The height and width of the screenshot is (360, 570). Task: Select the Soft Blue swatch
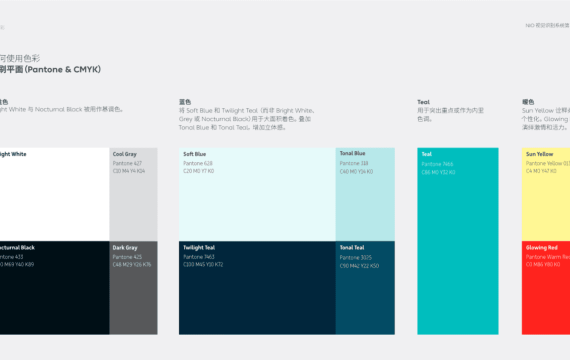tap(257, 194)
